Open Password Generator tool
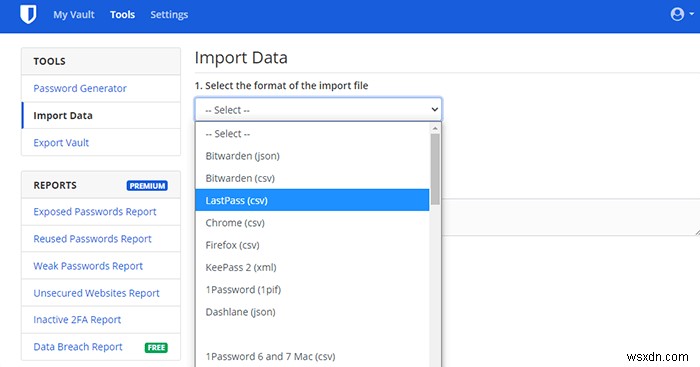Viewport: 700px width, 367px height. click(80, 88)
